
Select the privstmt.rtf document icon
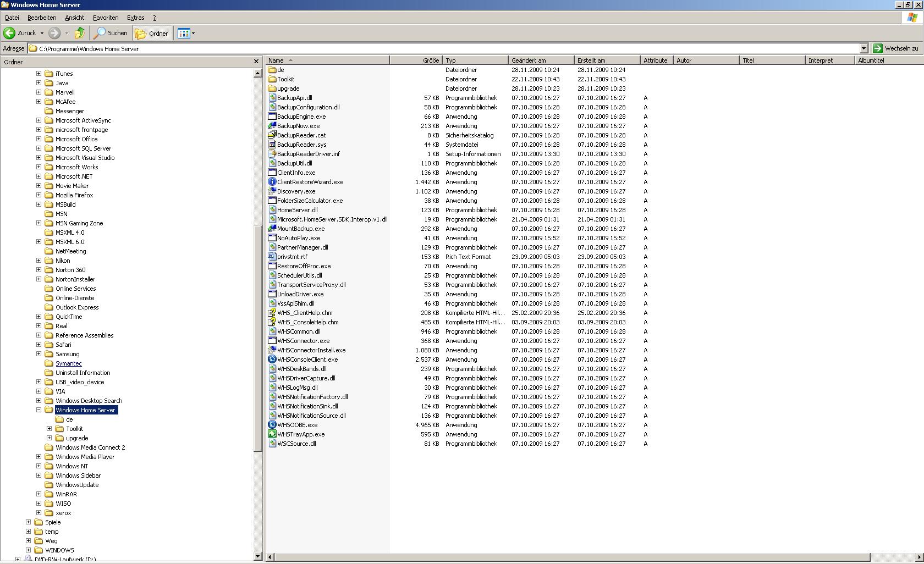click(x=272, y=257)
